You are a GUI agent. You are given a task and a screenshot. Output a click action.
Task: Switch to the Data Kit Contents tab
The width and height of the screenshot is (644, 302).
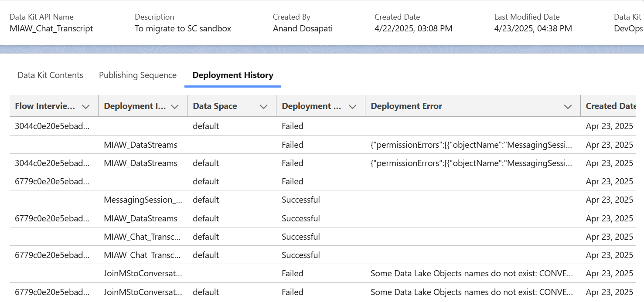tap(50, 75)
